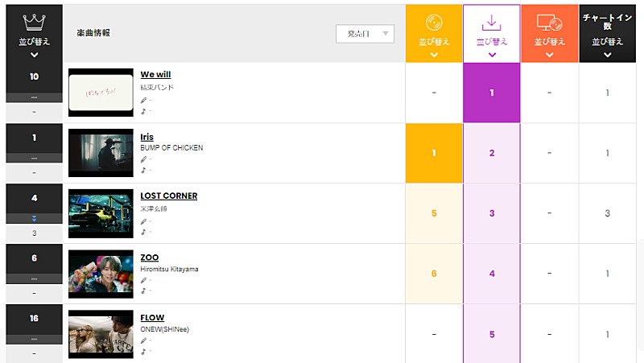Click the purple rank 1 download cell
644x363 pixels.
click(492, 93)
